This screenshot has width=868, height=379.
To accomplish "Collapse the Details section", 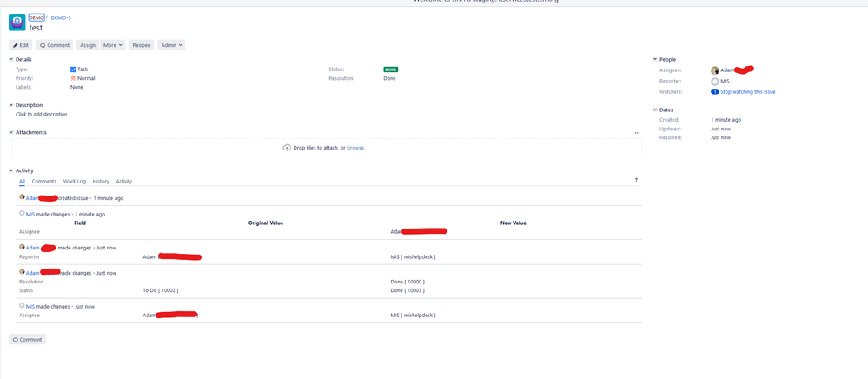I will 11,59.
